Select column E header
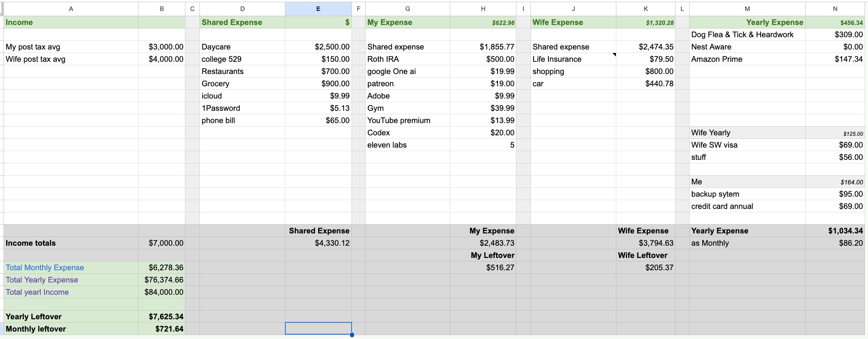The width and height of the screenshot is (868, 339). (318, 9)
